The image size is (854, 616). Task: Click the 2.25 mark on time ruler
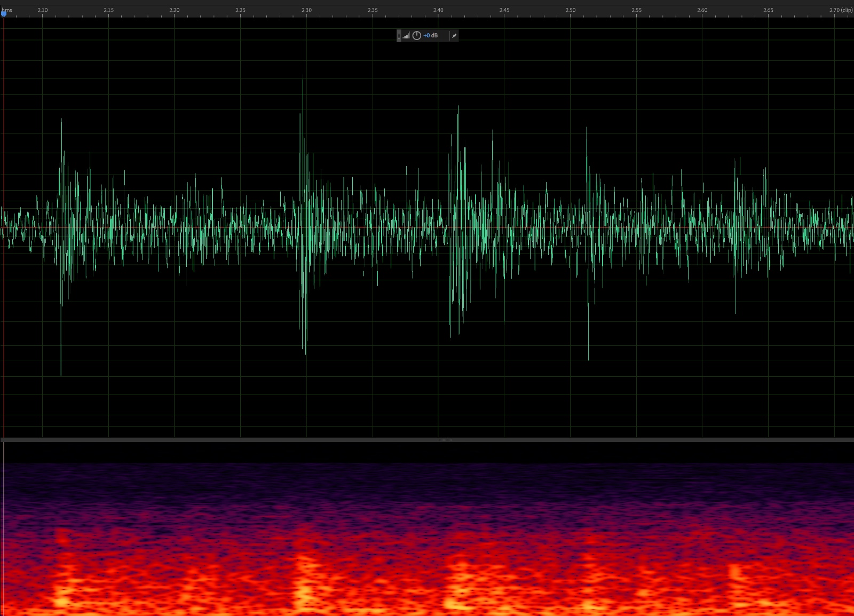tap(241, 10)
